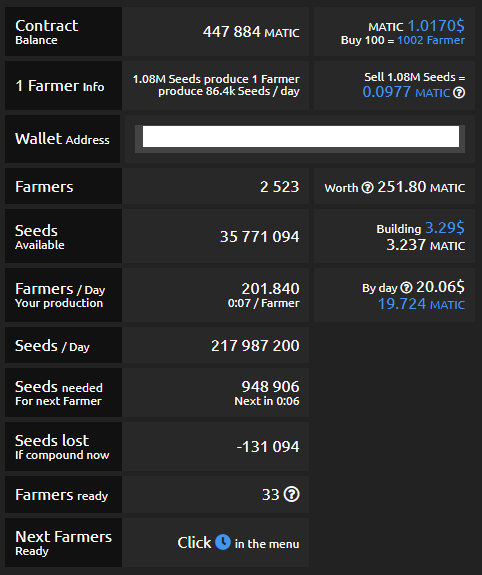482x575 pixels.
Task: Click the Seeds Available value 35 771 094
Action: point(260,237)
